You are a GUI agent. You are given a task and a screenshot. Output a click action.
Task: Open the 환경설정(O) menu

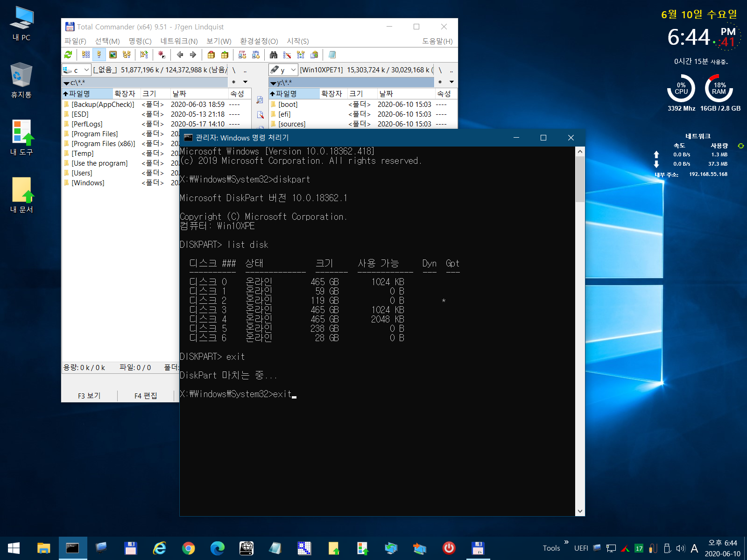point(259,41)
